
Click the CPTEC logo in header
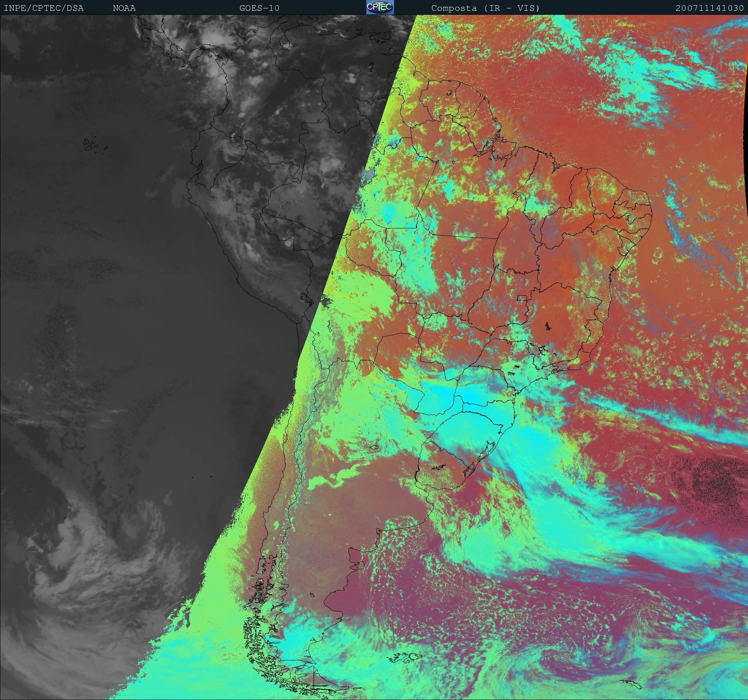coord(380,7)
